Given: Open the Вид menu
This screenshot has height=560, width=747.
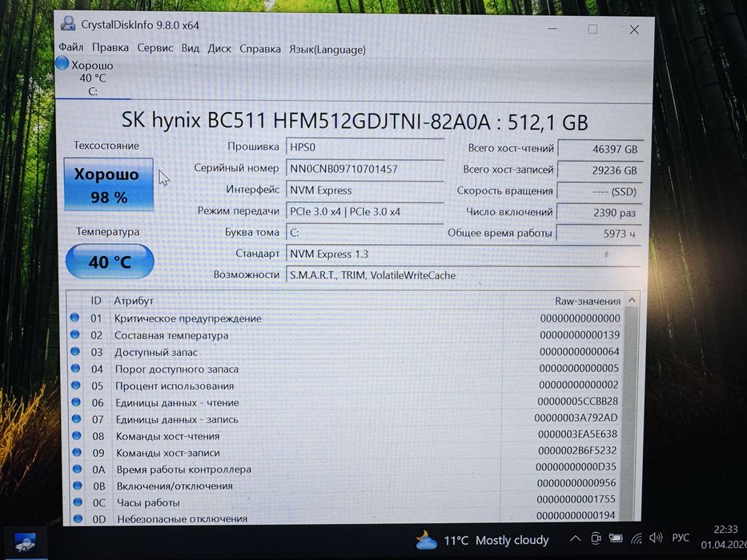Looking at the screenshot, I should (190, 48).
